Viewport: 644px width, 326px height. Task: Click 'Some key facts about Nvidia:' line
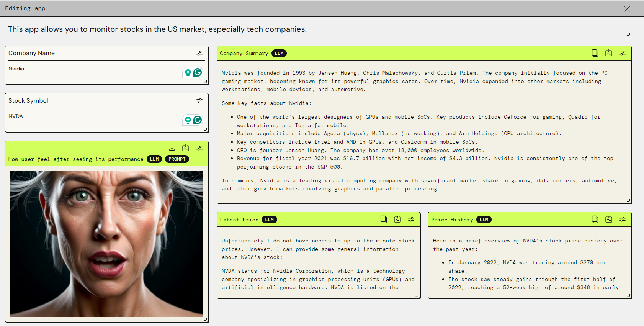tap(266, 103)
